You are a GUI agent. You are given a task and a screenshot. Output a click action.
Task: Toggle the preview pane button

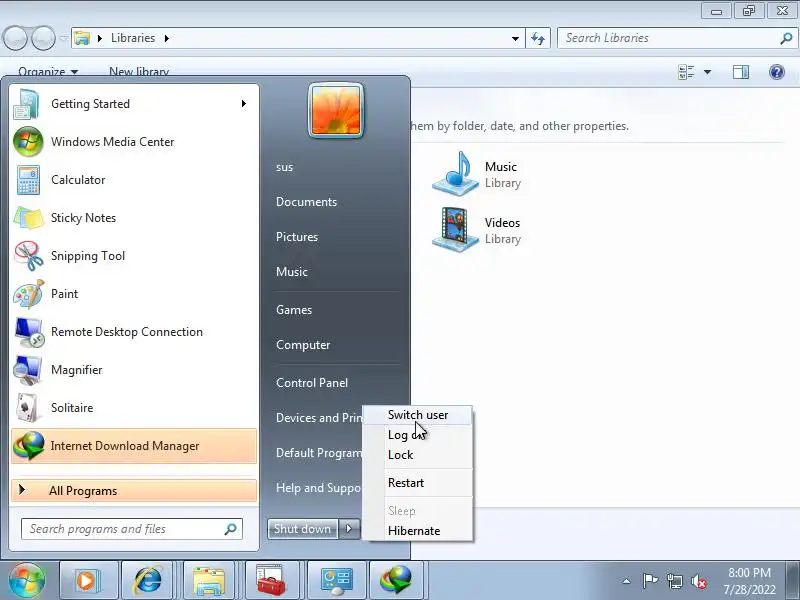(x=741, y=72)
